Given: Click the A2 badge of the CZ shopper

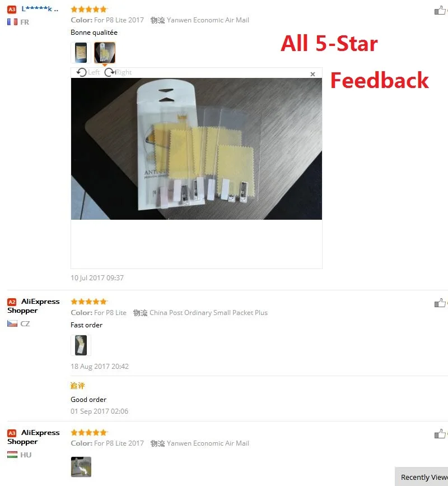Looking at the screenshot, I should 12,302.
